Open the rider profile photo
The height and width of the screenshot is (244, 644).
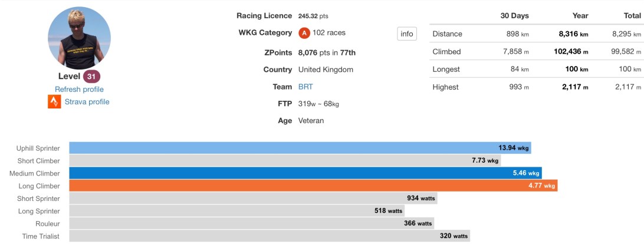pos(79,38)
